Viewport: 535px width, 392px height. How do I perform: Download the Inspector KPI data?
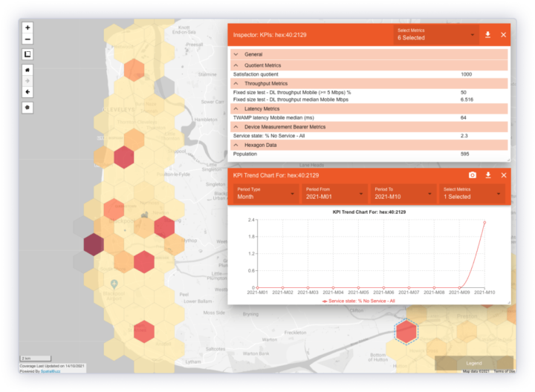[x=488, y=35]
